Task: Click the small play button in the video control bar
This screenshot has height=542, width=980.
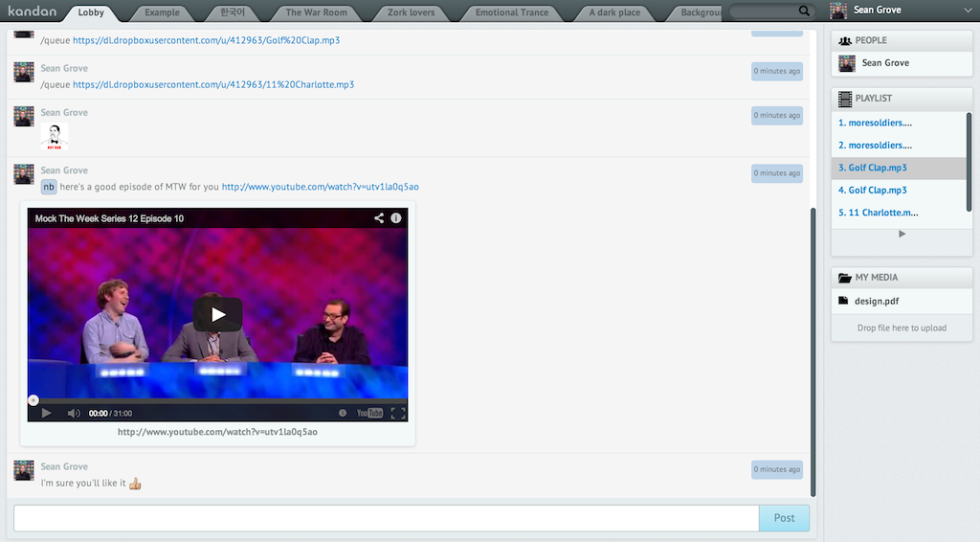Action: point(46,414)
